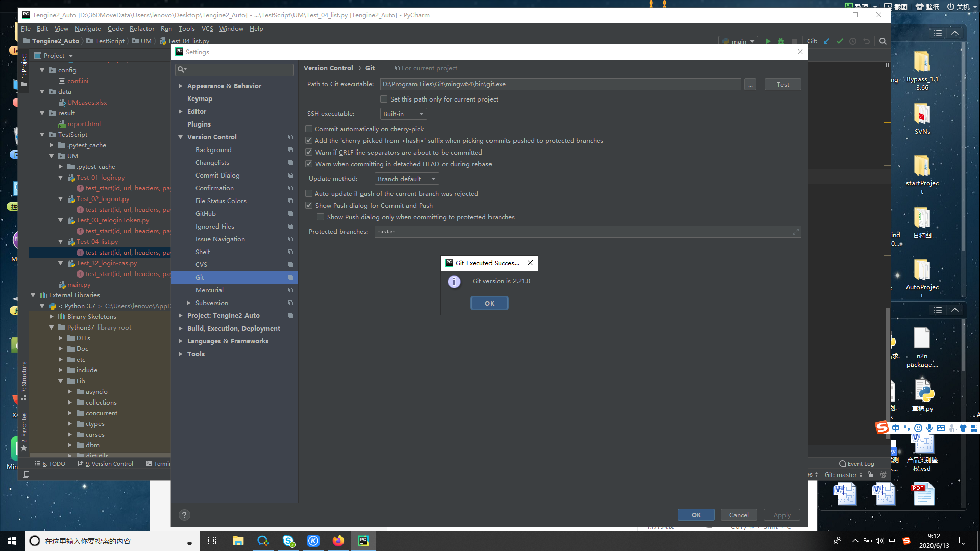Screen dimensions: 980x551
Task: Open PyCharm from the Windows taskbar
Action: click(363, 541)
